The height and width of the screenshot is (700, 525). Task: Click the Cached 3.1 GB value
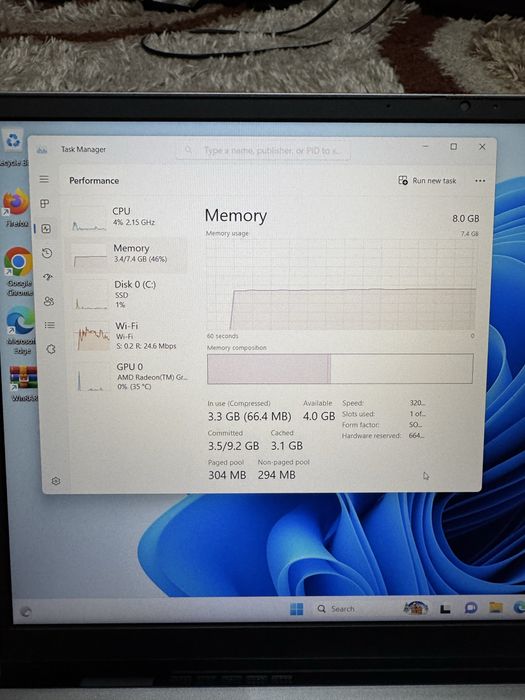(x=287, y=446)
